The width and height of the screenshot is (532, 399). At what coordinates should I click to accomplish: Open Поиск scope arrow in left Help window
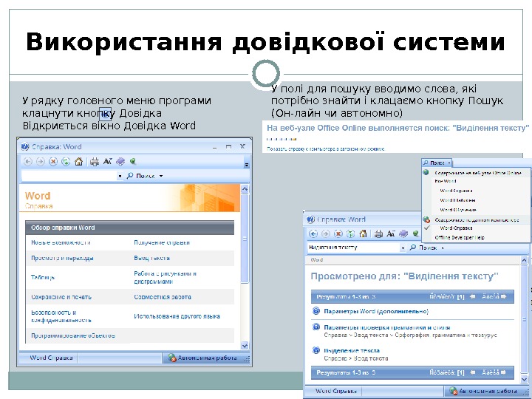161,176
